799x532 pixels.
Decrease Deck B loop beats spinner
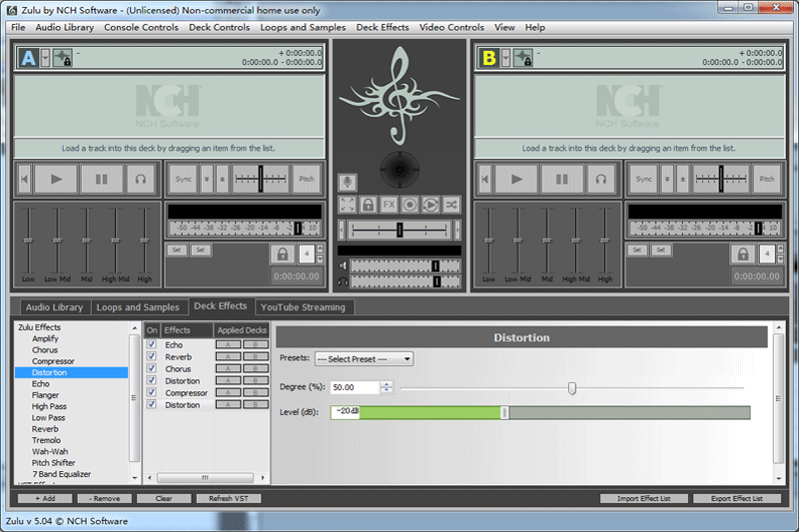tap(781, 260)
